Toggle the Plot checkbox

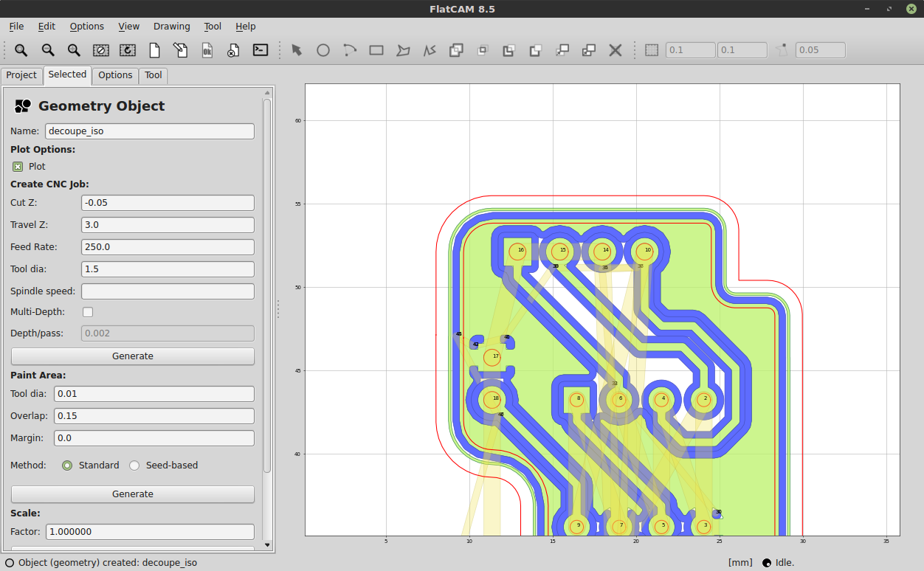point(18,167)
